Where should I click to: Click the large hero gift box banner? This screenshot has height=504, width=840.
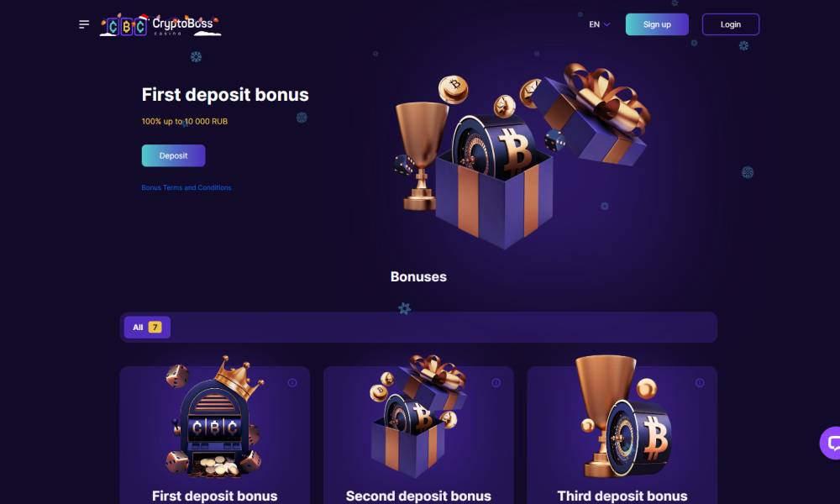click(x=522, y=156)
